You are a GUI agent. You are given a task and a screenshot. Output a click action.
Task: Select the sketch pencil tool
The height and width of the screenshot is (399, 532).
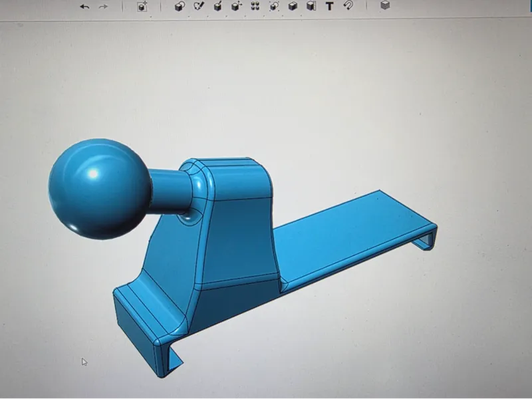pos(199,6)
